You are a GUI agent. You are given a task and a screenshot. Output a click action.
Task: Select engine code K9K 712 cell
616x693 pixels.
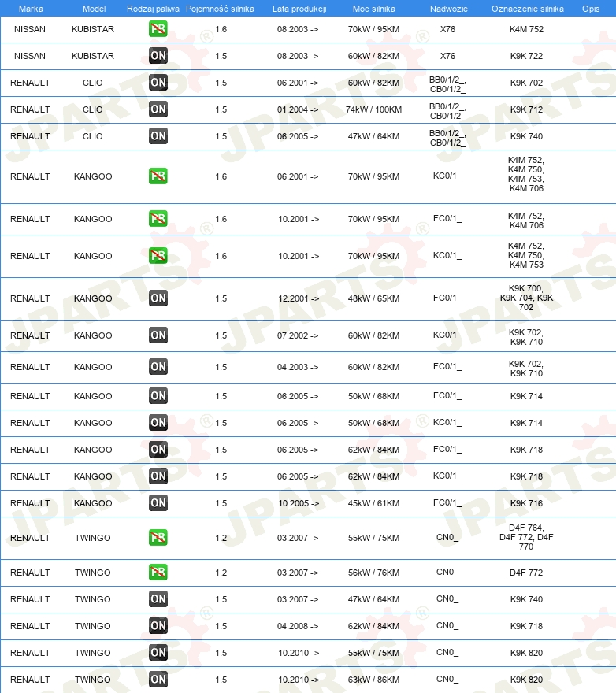coord(526,109)
